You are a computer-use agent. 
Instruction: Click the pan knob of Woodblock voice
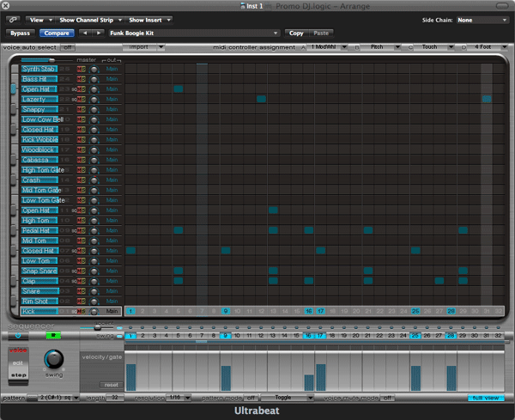[94, 150]
